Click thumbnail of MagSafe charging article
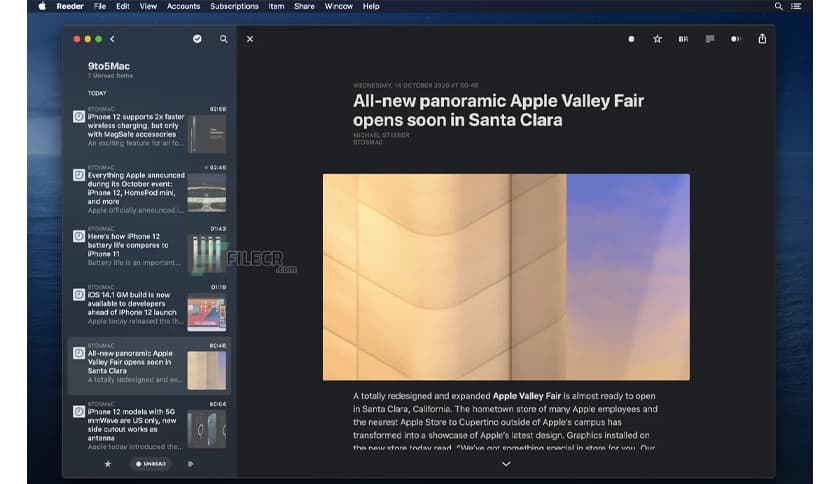This screenshot has width=836, height=484. (206, 133)
